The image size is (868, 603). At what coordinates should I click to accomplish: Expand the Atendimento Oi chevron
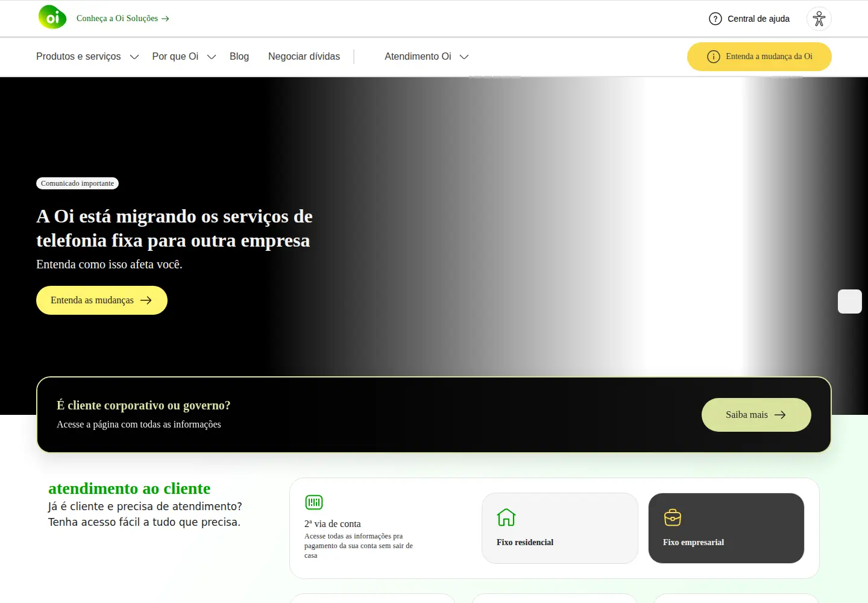[x=464, y=57]
